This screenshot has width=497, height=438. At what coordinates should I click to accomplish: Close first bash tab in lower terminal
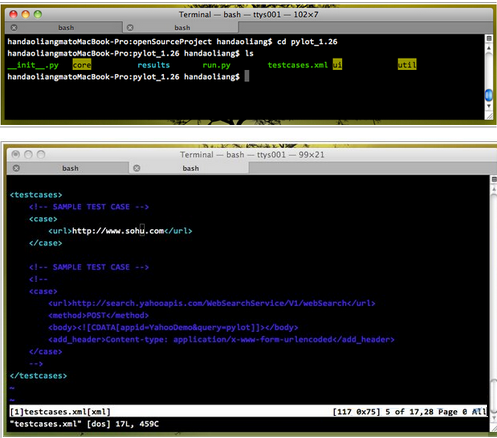coord(16,168)
